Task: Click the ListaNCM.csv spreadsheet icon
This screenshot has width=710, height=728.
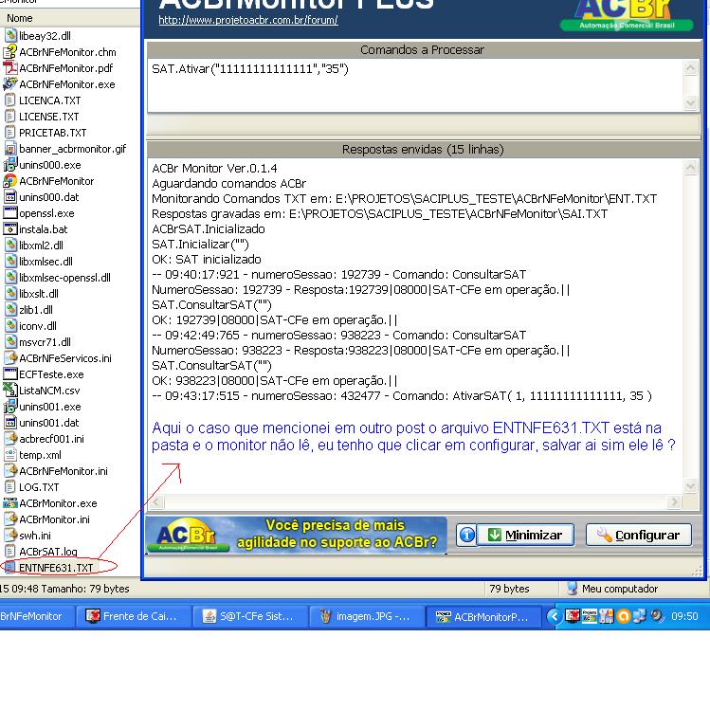Action: coord(10,391)
